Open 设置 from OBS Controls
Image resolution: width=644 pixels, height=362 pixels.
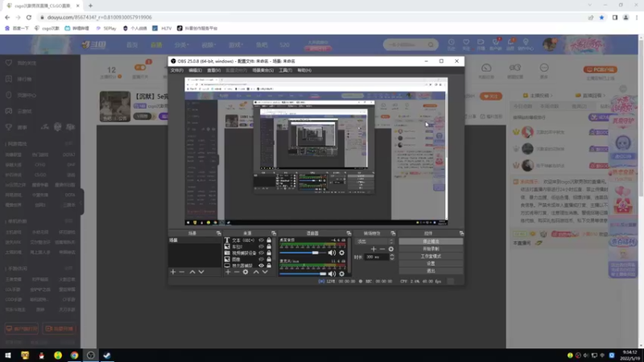tap(431, 264)
